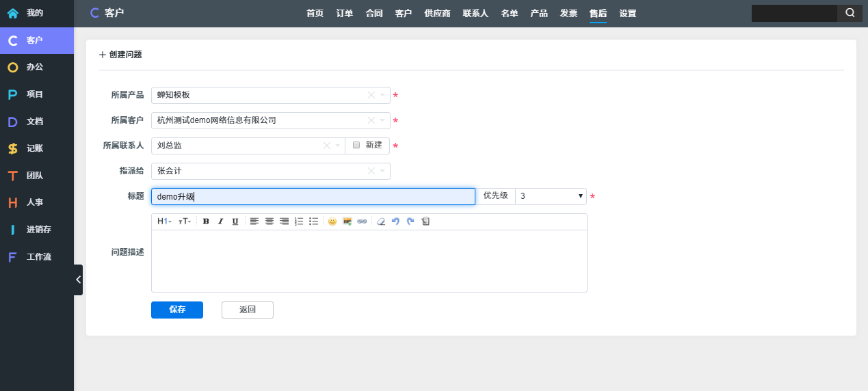Go to the 订单 tab in the top navigation
Image resolution: width=868 pixels, height=391 pixels.
345,13
